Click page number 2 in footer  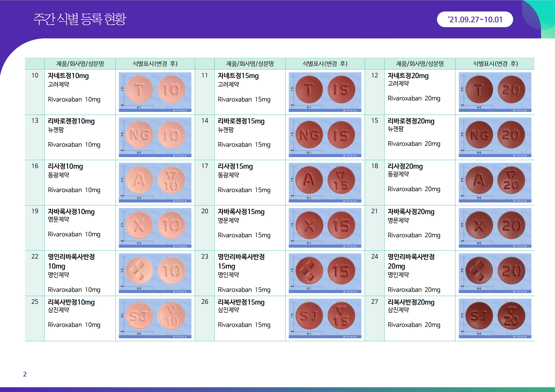pos(25,374)
